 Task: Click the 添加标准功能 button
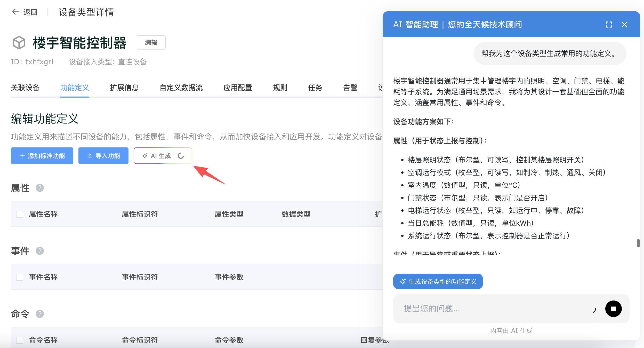pos(42,156)
